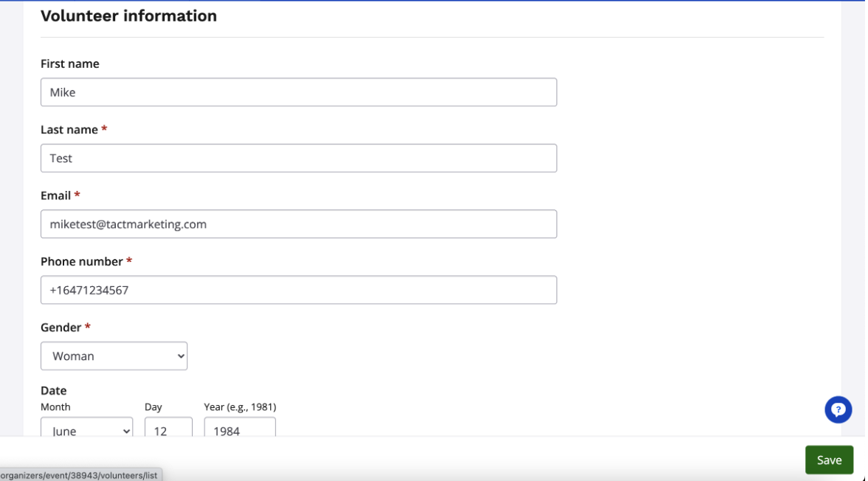The image size is (868, 481).
Task: Click the "Last name" label text
Action: coord(69,130)
